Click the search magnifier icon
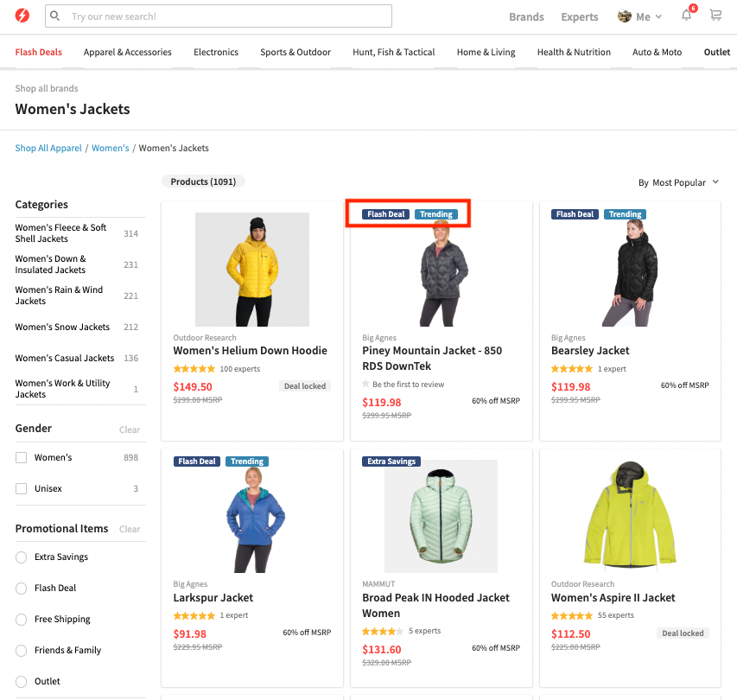Screen dimensions: 737x700 point(55,16)
